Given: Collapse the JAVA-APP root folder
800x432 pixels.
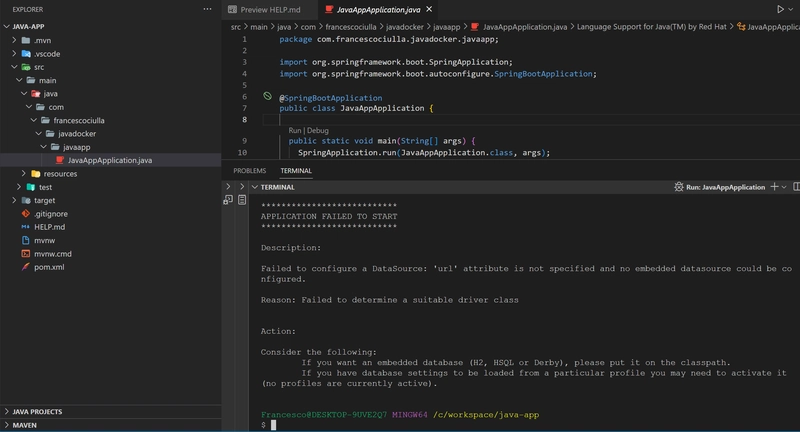Looking at the screenshot, I should [6, 26].
